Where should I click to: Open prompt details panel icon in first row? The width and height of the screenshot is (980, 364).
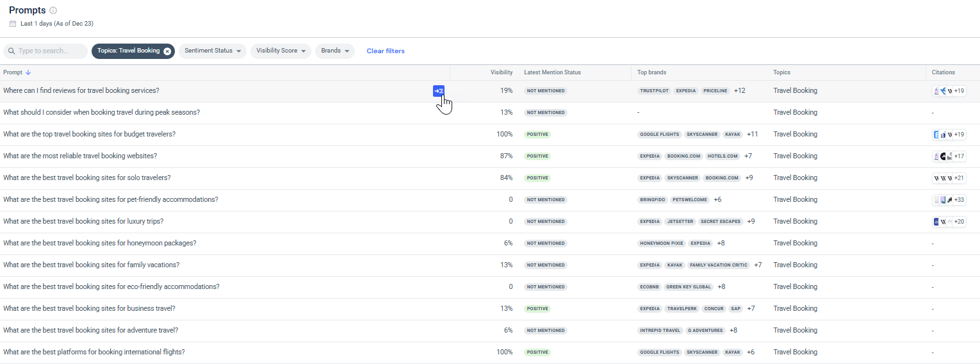(438, 91)
